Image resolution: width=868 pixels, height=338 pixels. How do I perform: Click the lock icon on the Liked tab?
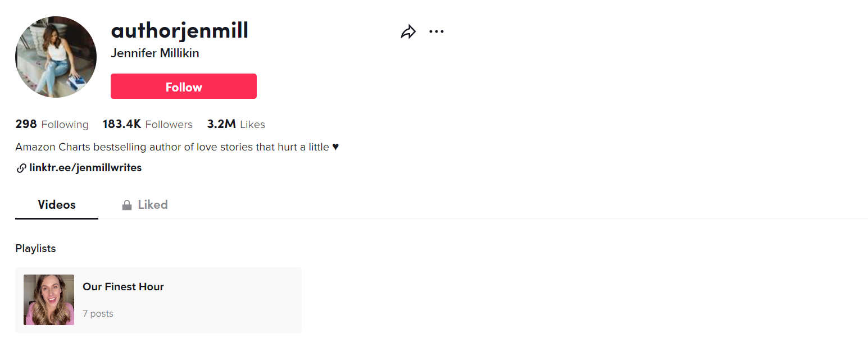point(127,205)
